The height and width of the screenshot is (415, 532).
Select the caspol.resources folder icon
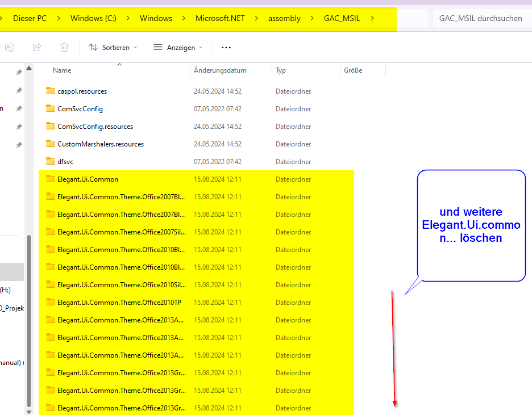(51, 91)
